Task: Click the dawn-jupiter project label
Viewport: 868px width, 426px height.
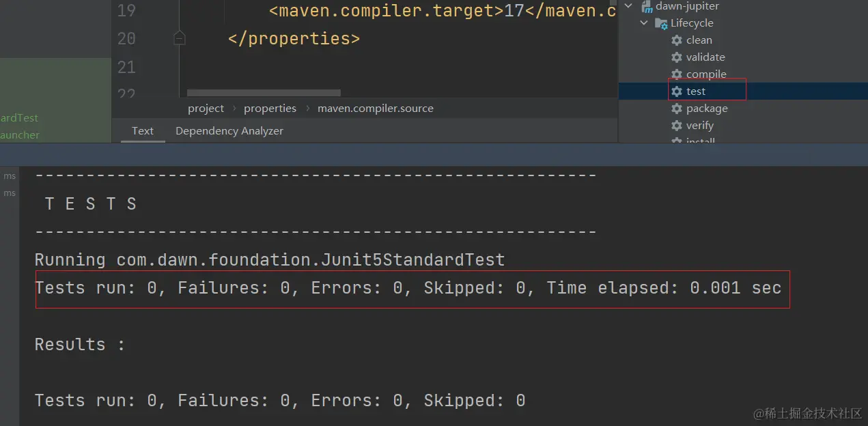Action: click(687, 6)
